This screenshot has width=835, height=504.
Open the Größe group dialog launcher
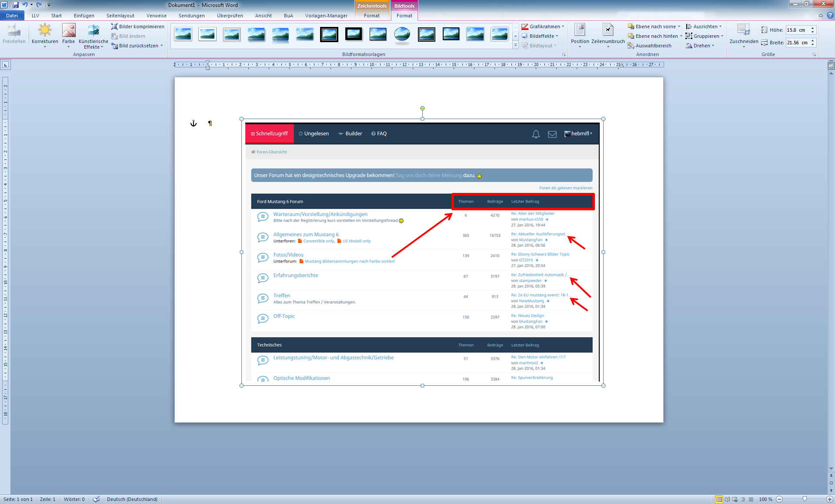[815, 55]
